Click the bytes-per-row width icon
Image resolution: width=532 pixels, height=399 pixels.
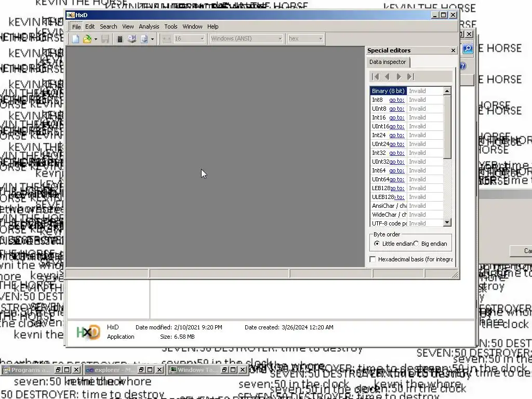click(166, 39)
